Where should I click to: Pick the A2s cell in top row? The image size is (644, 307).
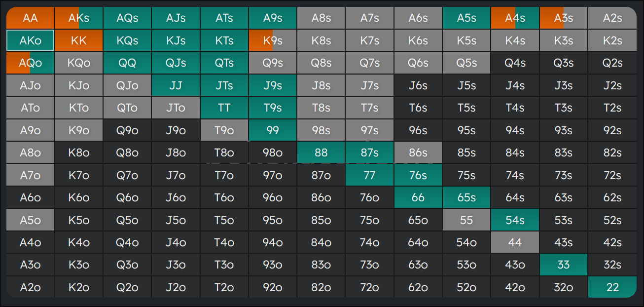tap(612, 18)
